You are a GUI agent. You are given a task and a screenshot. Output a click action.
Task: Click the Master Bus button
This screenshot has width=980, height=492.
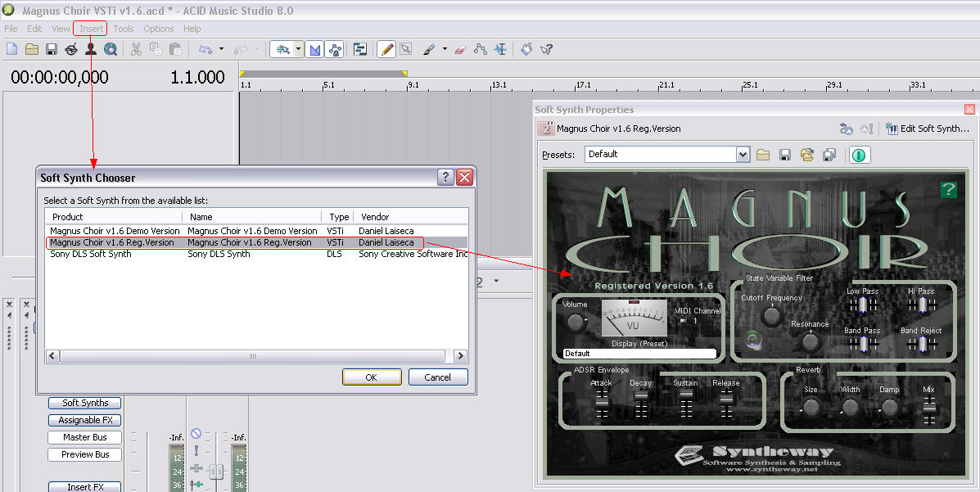click(85, 438)
